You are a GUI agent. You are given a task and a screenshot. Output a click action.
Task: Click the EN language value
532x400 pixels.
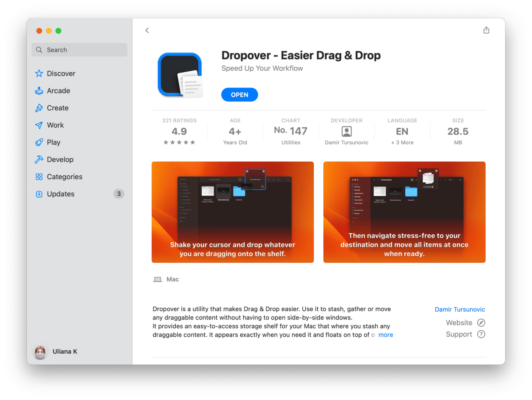pyautogui.click(x=402, y=131)
